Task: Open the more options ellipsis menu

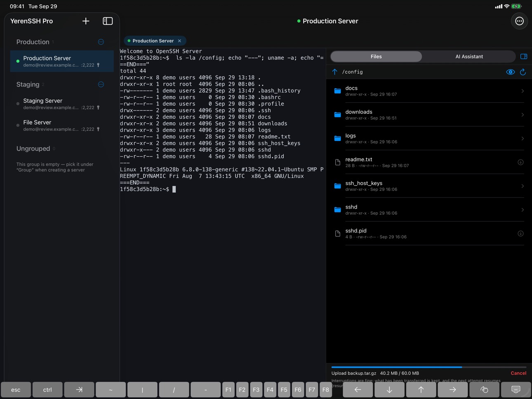Action: pyautogui.click(x=519, y=21)
